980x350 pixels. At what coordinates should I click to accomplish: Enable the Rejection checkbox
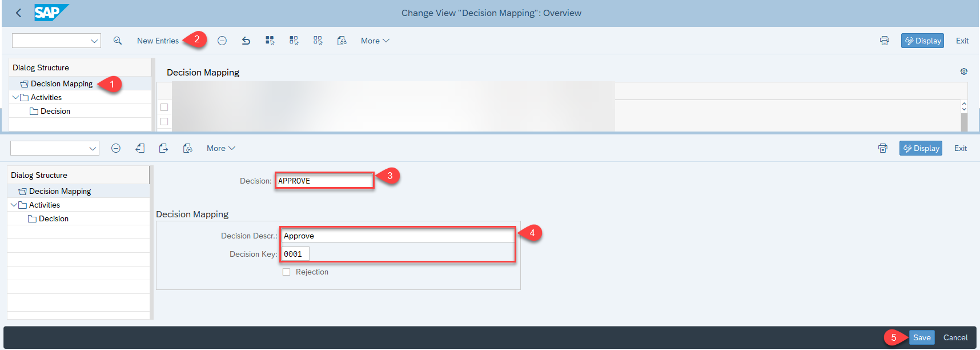tap(287, 272)
